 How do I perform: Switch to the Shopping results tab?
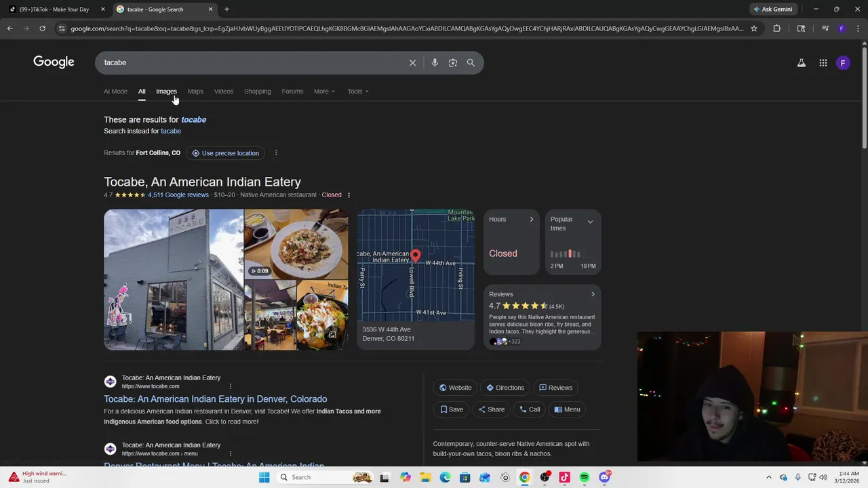pyautogui.click(x=258, y=91)
